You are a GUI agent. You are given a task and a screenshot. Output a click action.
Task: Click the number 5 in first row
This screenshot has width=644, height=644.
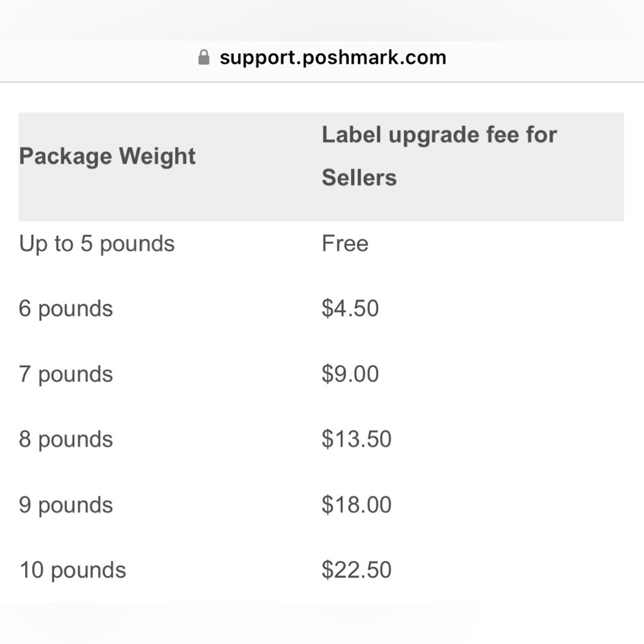click(x=86, y=243)
